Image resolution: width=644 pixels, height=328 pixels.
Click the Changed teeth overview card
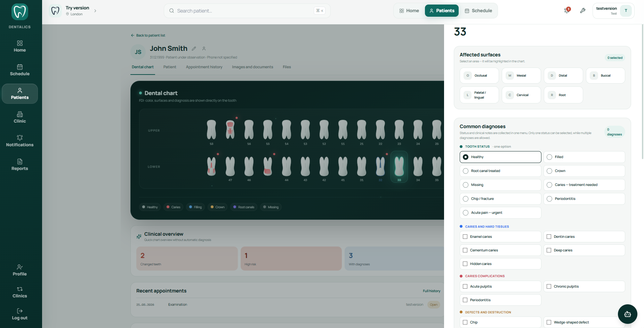click(187, 259)
